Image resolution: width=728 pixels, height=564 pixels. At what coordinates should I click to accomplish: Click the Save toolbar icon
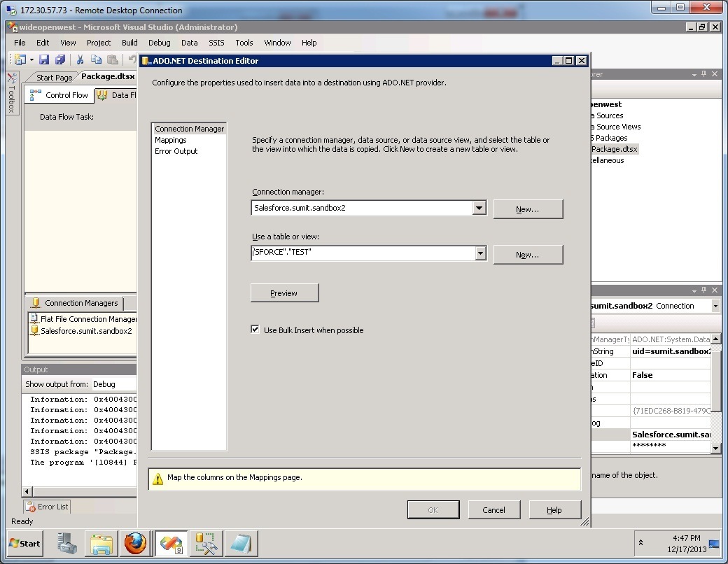[x=43, y=59]
